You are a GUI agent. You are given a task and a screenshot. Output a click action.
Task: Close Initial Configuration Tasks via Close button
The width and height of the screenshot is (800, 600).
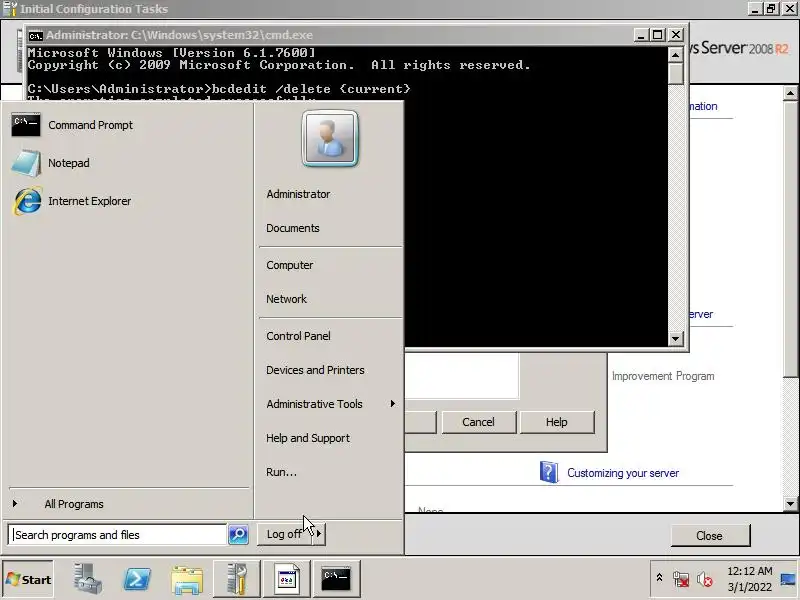pyautogui.click(x=710, y=536)
